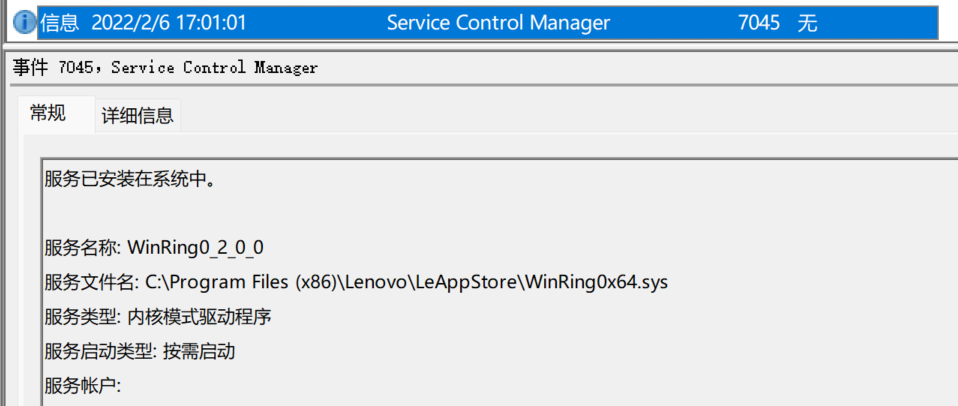The image size is (958, 406).
Task: Click the empty line below 服务已安装在系统中
Action: [x=489, y=214]
